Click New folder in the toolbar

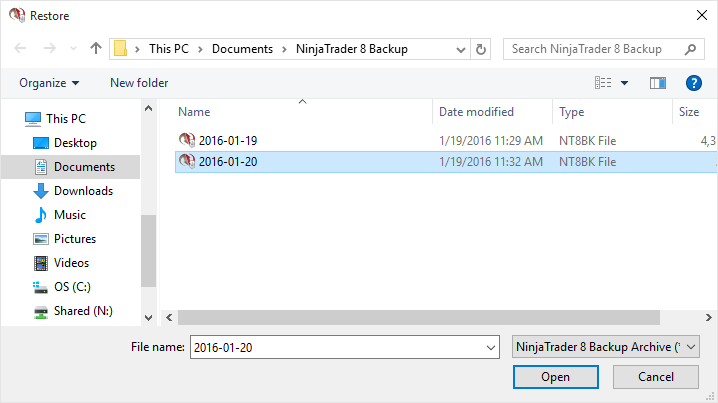pos(139,83)
